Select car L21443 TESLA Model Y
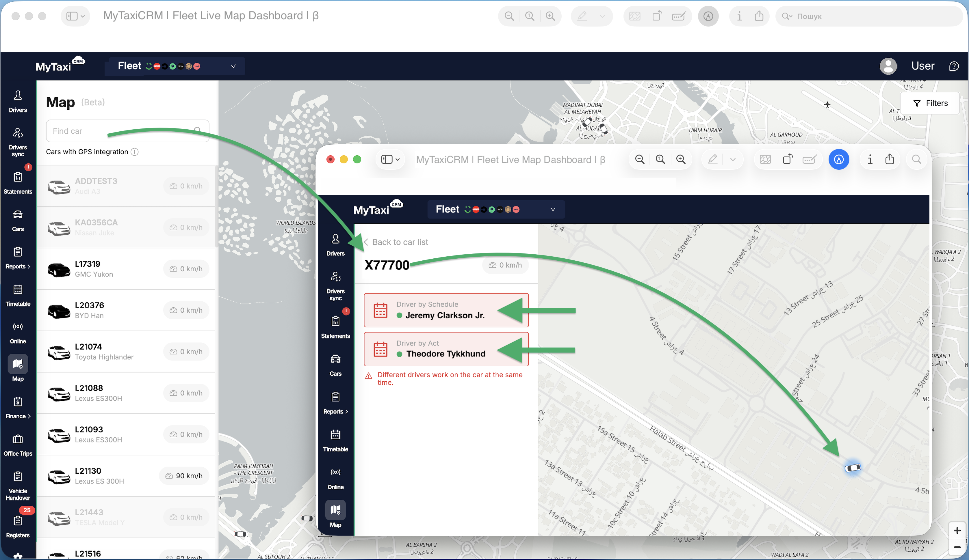The image size is (969, 560). coord(126,517)
